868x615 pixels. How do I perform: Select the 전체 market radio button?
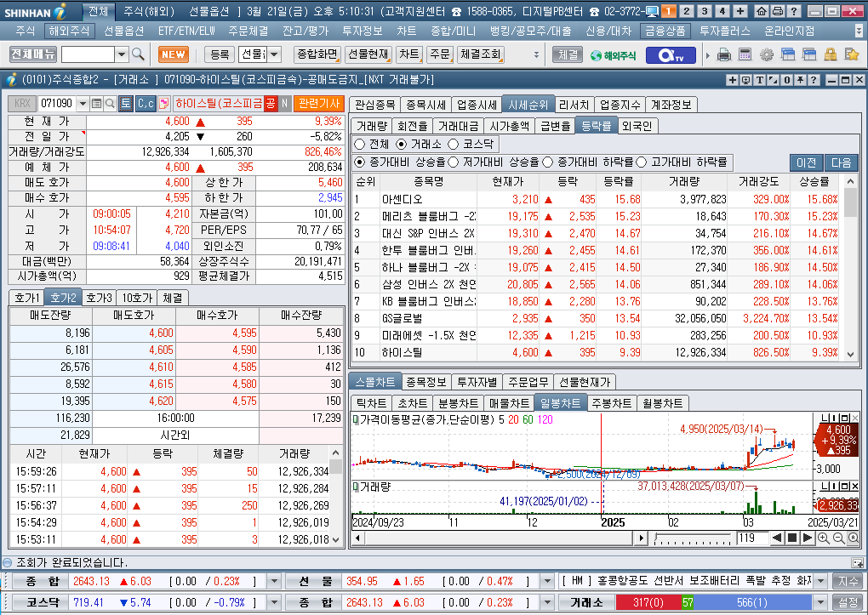(360, 145)
